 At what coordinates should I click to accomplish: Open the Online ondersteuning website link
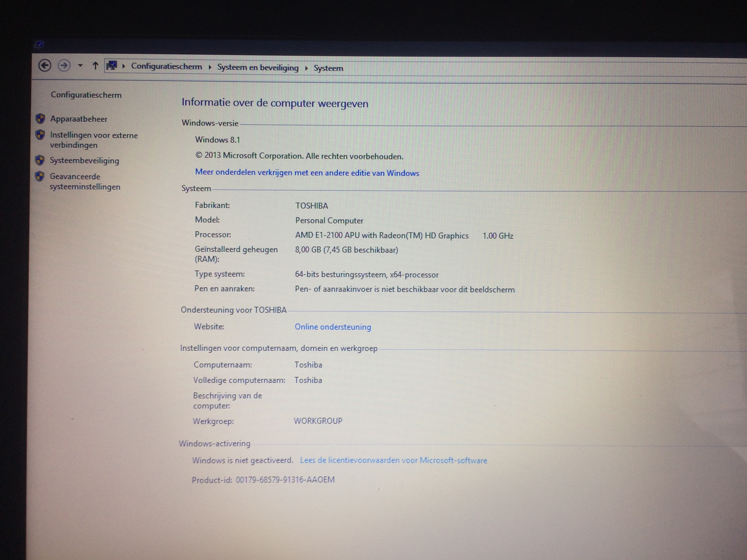(333, 327)
